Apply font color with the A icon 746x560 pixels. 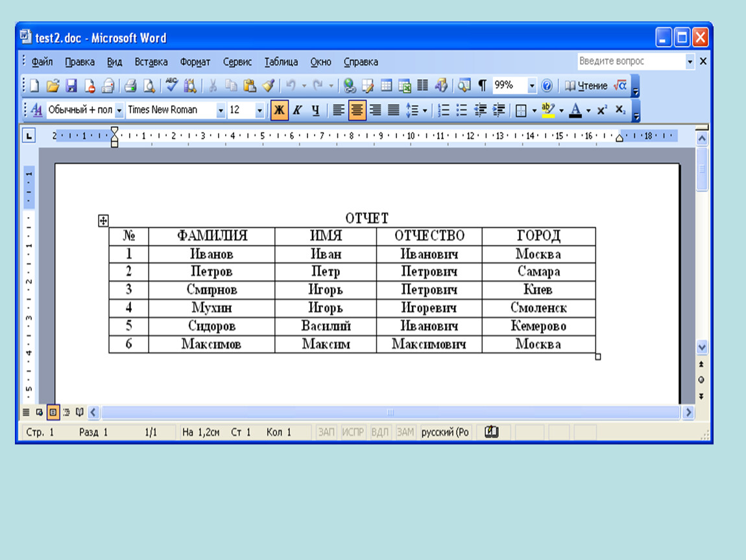click(575, 110)
